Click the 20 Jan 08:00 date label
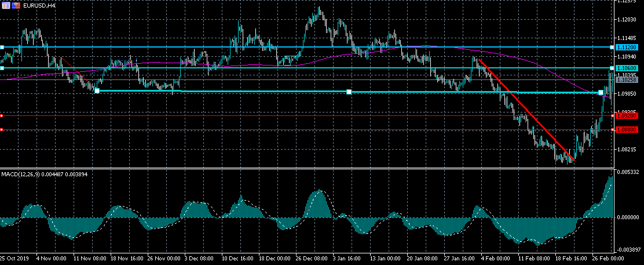The image size is (644, 265). (423, 259)
